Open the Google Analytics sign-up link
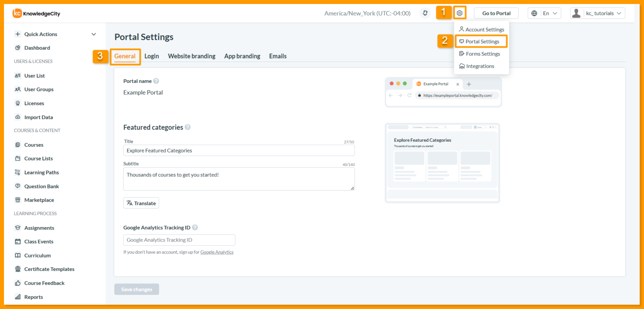This screenshot has height=309, width=644. click(x=217, y=252)
